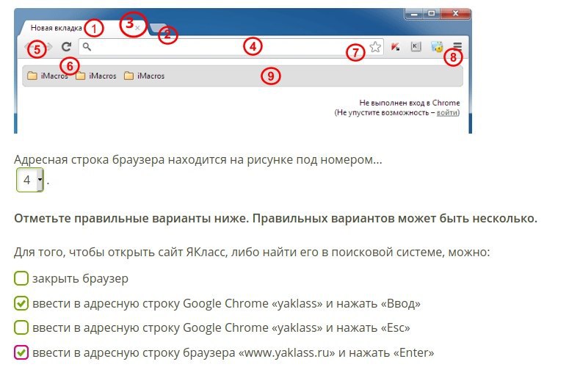Viewport: 569px width, 392px height.
Task: Click the search magnifier in the address bar
Action: (x=87, y=46)
